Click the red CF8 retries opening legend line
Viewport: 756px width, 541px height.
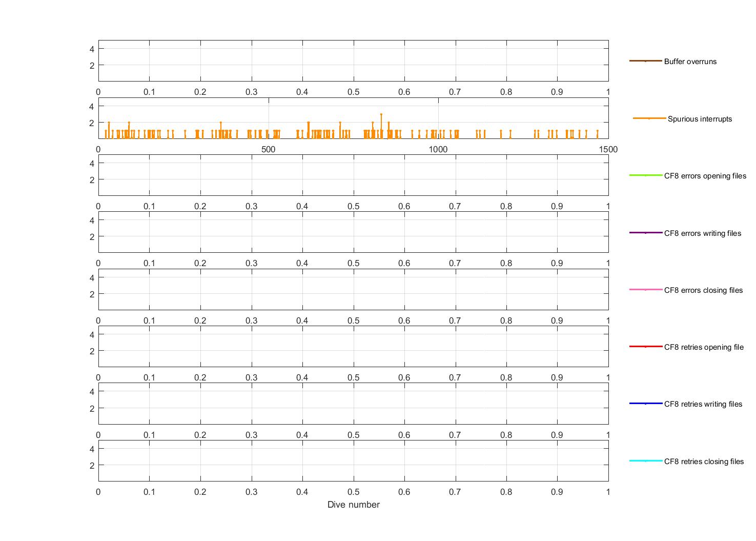646,347
